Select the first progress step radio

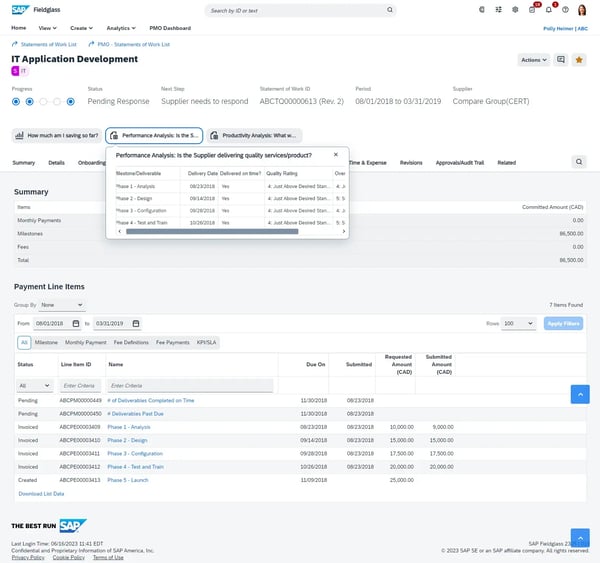point(15,101)
